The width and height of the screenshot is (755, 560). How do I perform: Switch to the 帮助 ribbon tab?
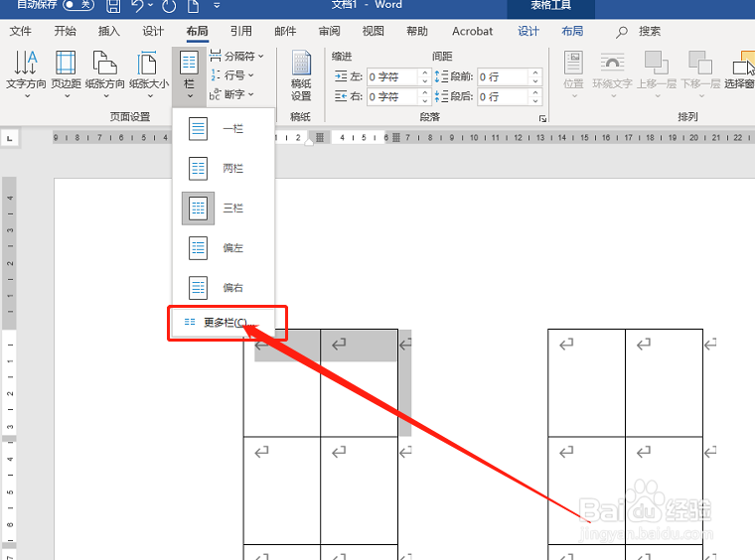(x=417, y=31)
